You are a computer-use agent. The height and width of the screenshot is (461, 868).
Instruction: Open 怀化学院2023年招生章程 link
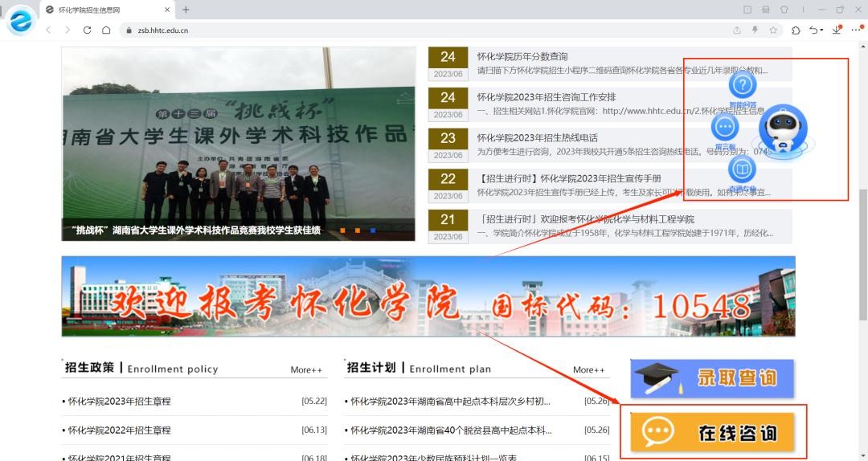coord(120,401)
